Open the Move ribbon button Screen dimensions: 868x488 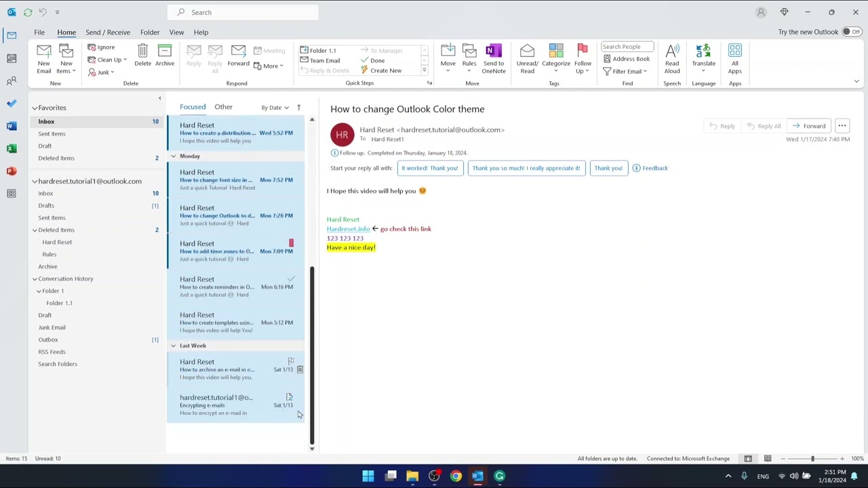[448, 59]
